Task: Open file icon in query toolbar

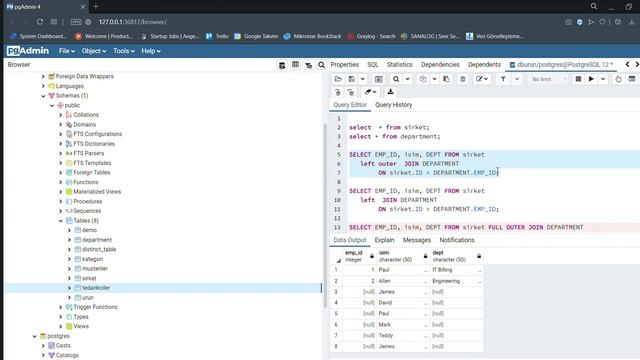Action: [338, 79]
